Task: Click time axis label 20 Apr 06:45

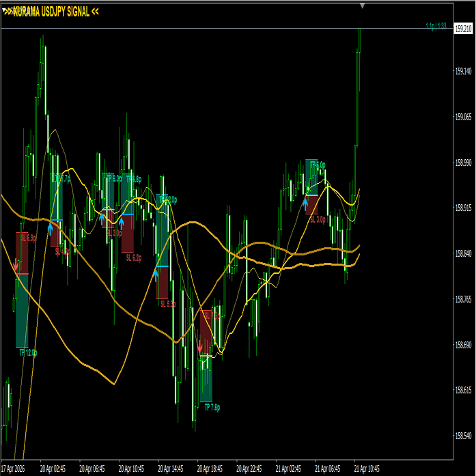Action: [92, 468]
